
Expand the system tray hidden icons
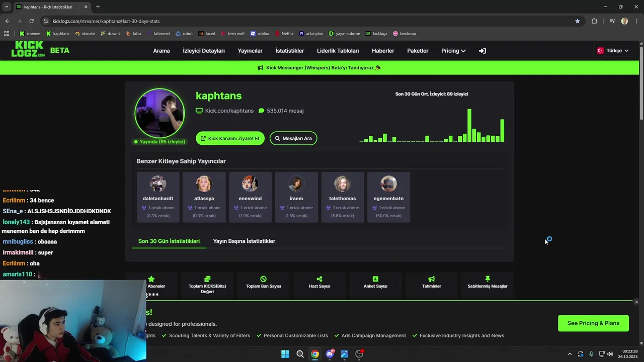[570, 354]
